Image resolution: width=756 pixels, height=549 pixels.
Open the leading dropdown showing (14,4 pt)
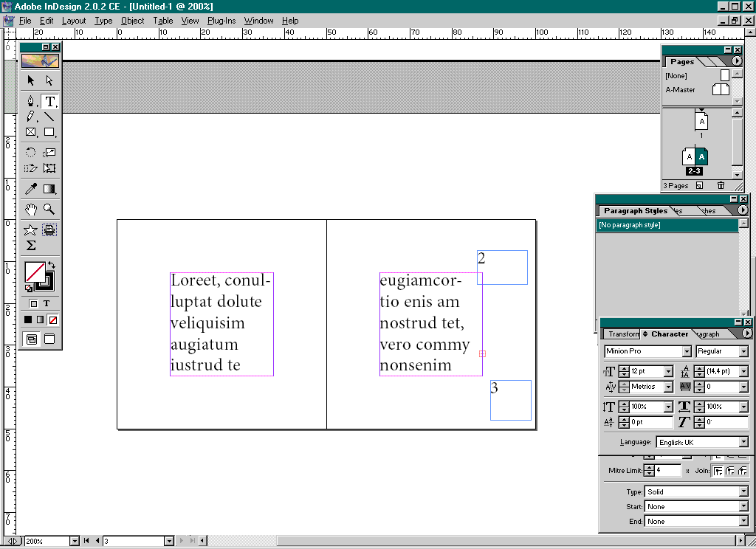743,372
